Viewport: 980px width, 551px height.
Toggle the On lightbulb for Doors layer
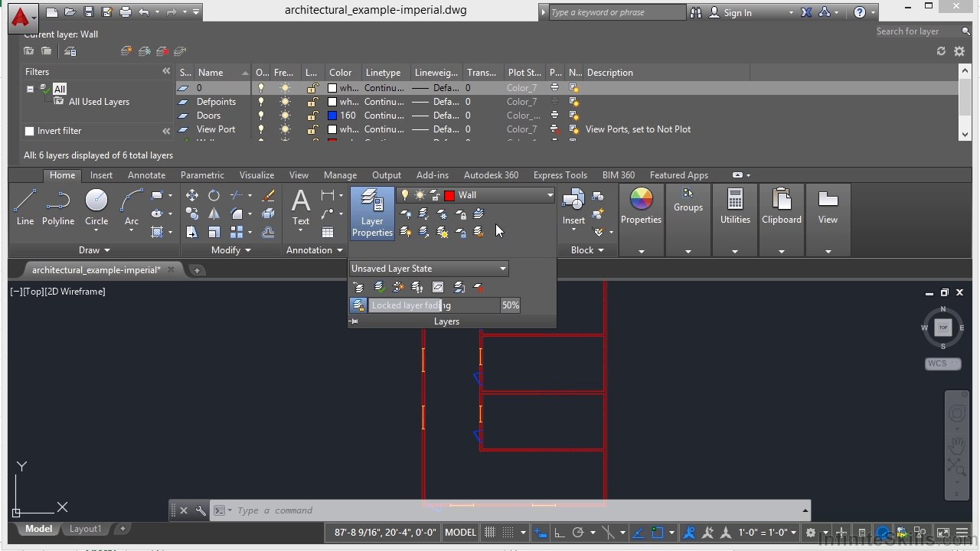pyautogui.click(x=261, y=116)
